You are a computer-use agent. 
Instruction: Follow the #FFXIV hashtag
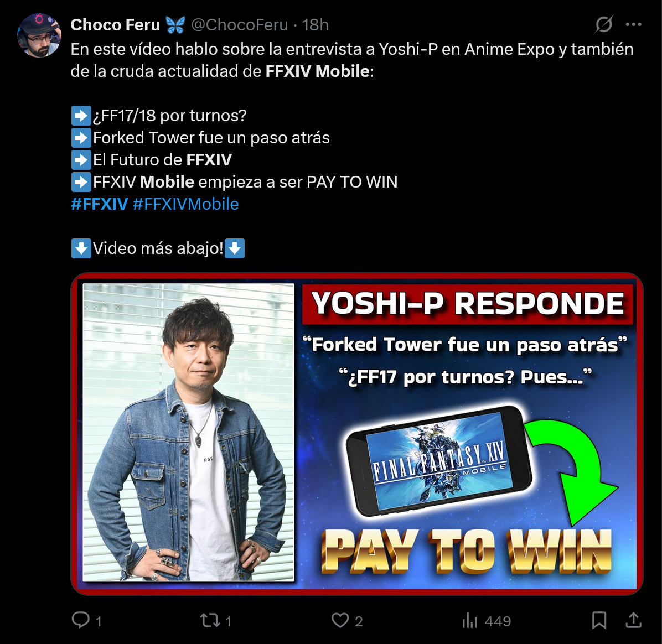point(99,204)
